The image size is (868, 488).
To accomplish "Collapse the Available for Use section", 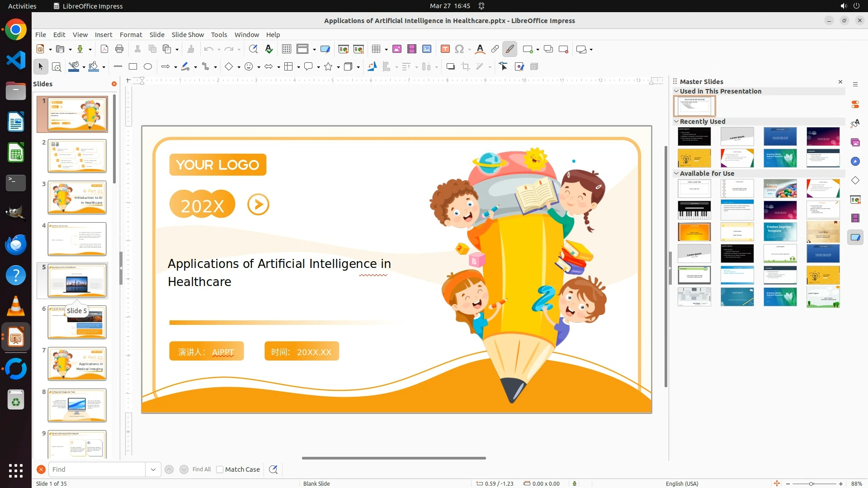I will point(676,174).
